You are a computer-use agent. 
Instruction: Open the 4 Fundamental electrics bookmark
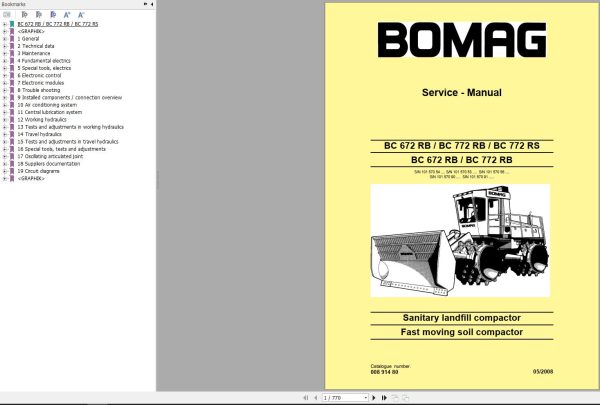pos(44,60)
